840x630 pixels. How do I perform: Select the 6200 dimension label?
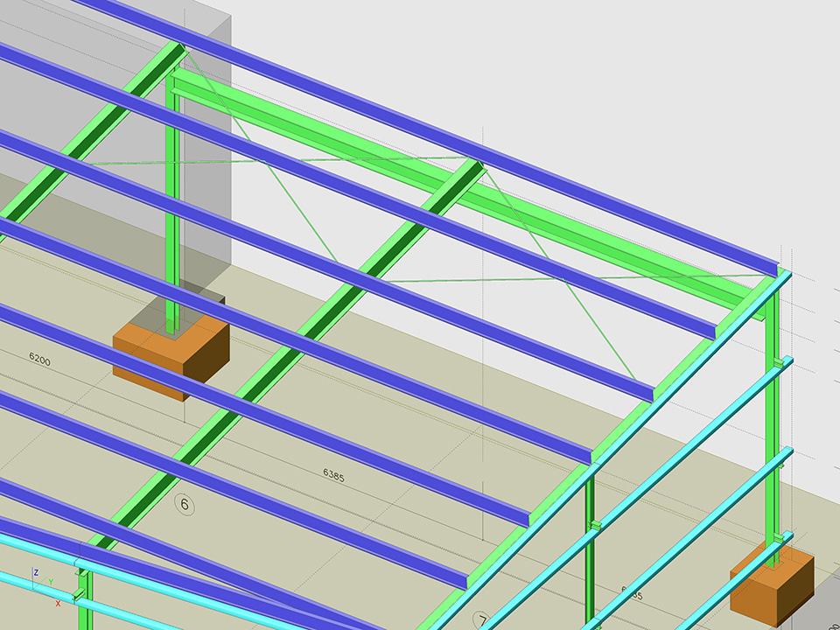(39, 358)
